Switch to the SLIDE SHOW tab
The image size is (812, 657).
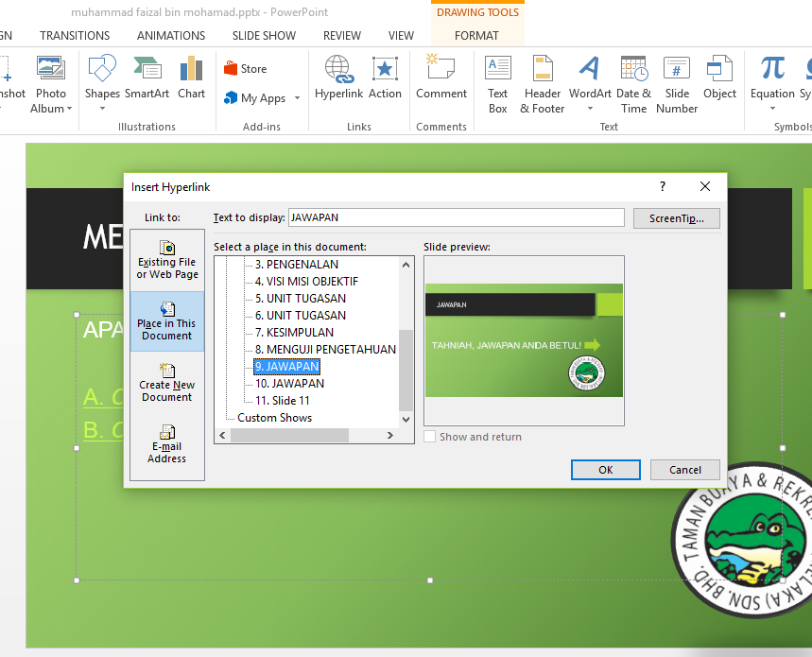[x=264, y=36]
